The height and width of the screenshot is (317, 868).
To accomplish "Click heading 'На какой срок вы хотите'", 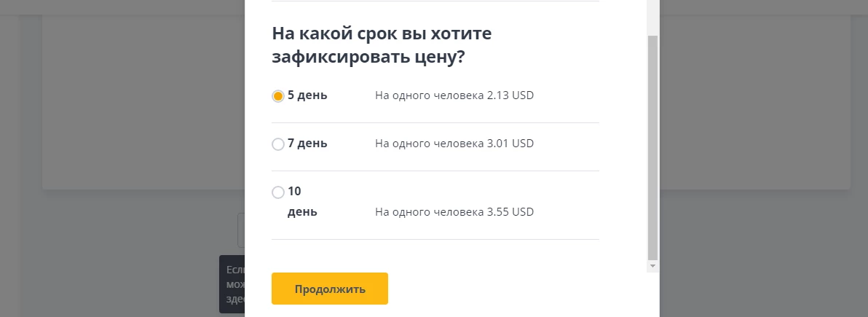I will [382, 34].
